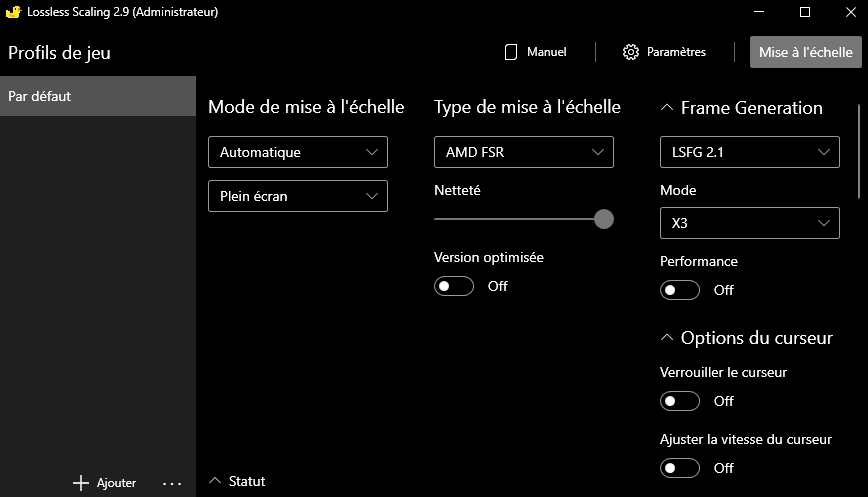Open the three-dots profile options menu
The height and width of the screenshot is (497, 868).
172,483
